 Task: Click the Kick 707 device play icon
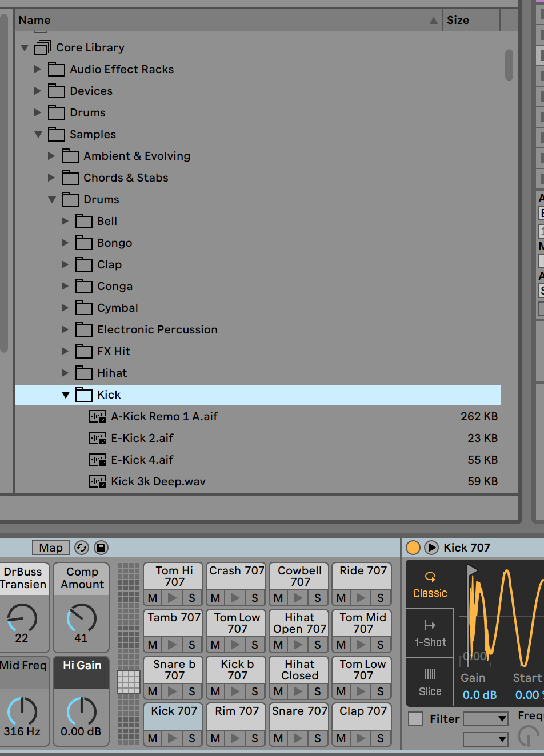431,548
